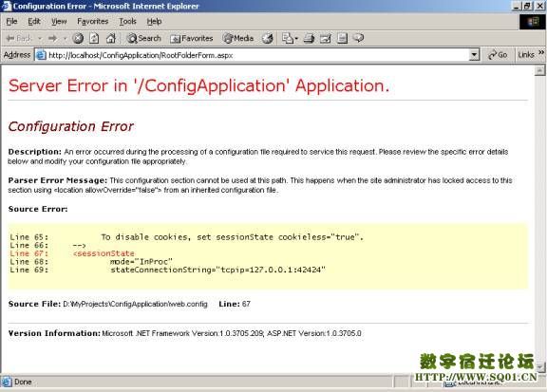Click the Windows logo throbber icon
547x392 pixels.
tap(533, 22)
